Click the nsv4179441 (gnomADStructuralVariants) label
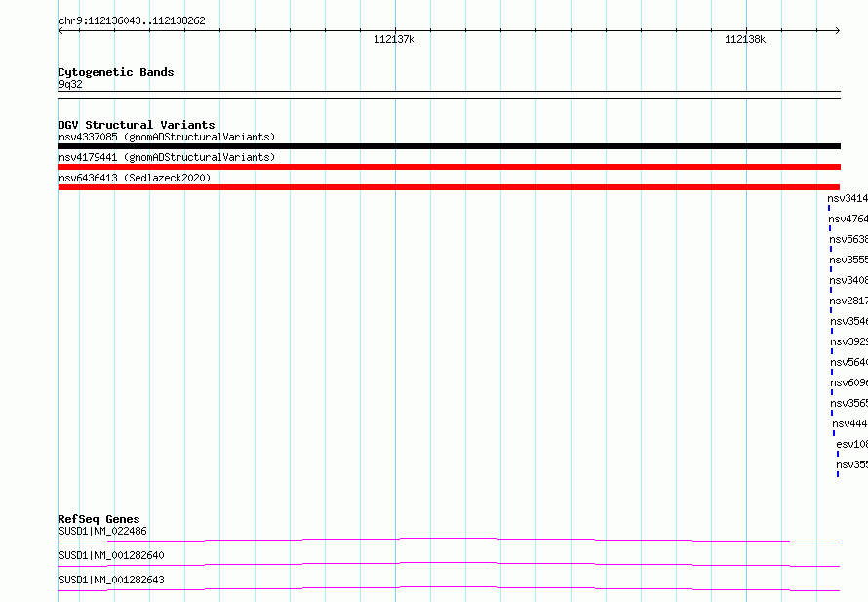The height and width of the screenshot is (602, 868). pos(167,157)
